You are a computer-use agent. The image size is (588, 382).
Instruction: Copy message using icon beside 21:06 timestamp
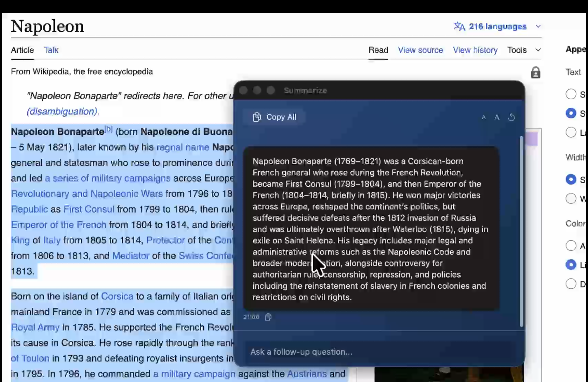(268, 317)
